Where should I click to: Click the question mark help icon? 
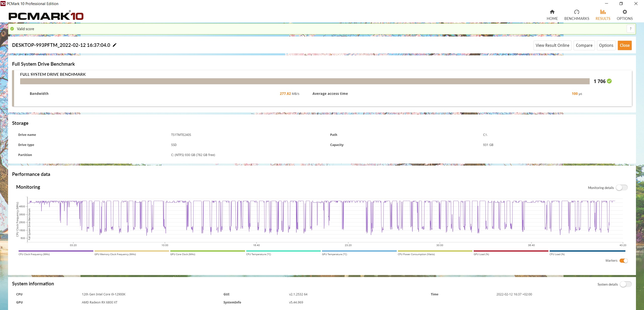point(630,29)
